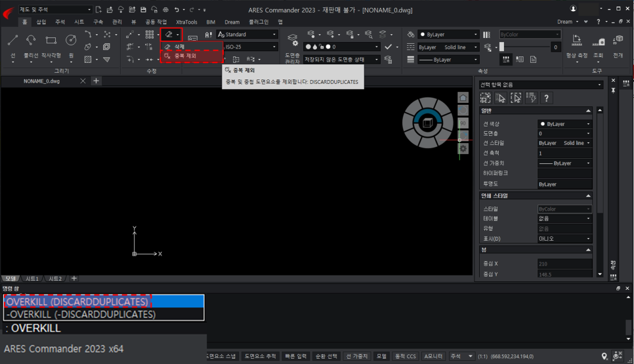Click the user account icon in title bar
Viewport: 634px width, 364px height.
tap(573, 9)
